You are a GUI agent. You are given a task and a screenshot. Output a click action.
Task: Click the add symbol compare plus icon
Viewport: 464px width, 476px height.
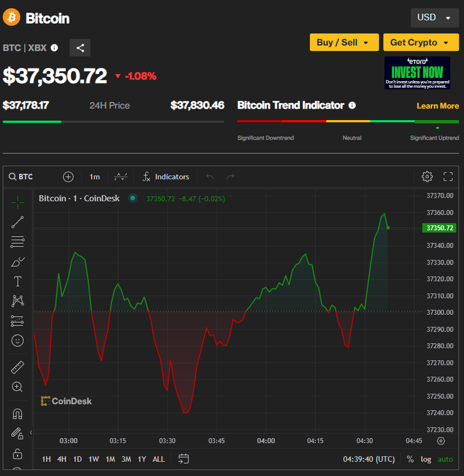pos(68,177)
